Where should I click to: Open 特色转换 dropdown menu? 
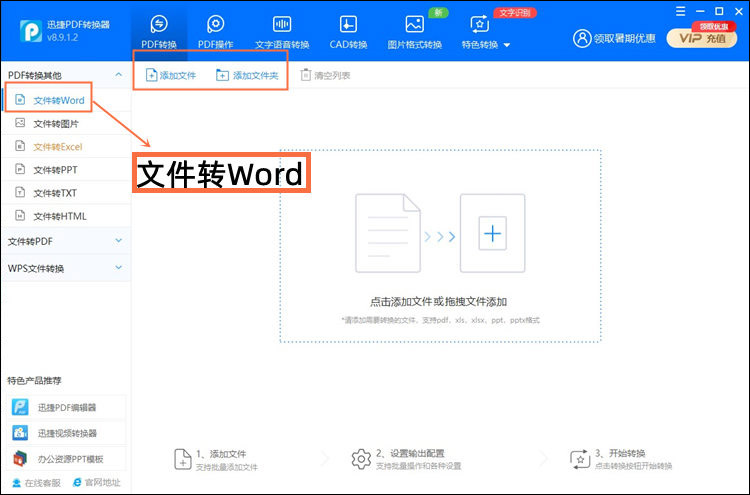coord(485,32)
